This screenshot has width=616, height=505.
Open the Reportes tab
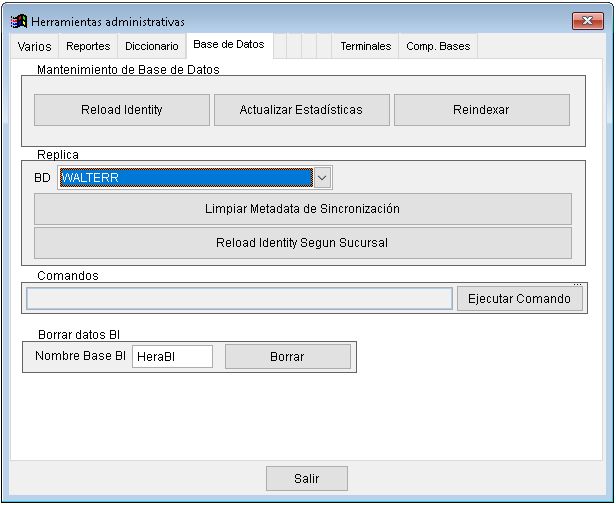click(x=88, y=46)
